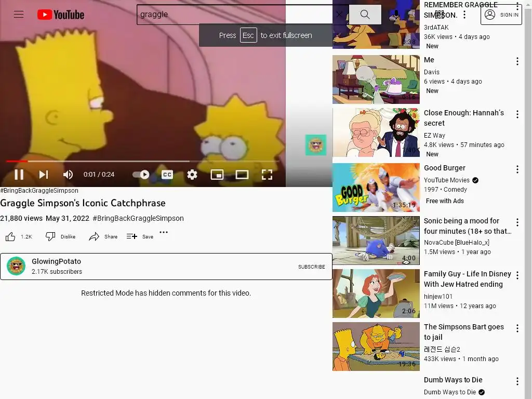Open The Simpsons Bart goes to jail title
The width and height of the screenshot is (532, 399).
[x=464, y=332]
